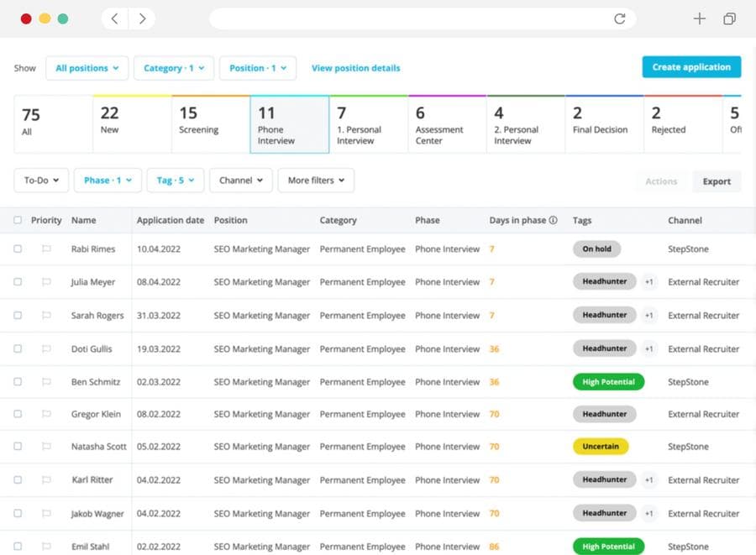Click the Headhunter tag for Gregor Klein
This screenshot has height=555, width=756.
pyautogui.click(x=605, y=414)
